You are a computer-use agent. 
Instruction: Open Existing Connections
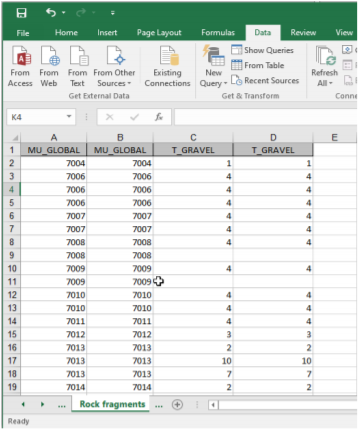167,66
